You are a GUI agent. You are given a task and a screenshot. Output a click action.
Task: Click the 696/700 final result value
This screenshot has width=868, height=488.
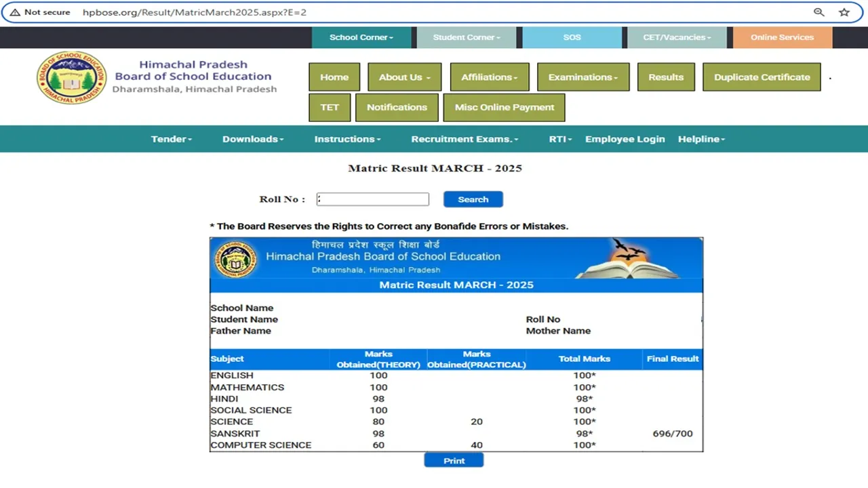point(673,433)
